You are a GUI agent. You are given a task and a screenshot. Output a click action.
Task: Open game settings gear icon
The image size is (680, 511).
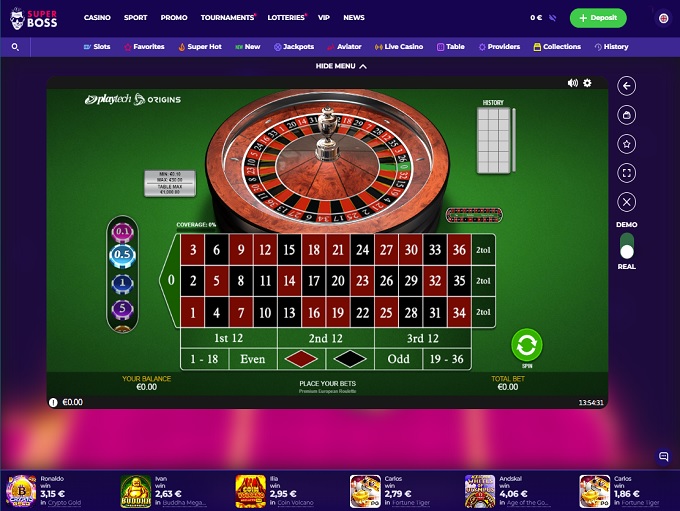click(x=587, y=83)
